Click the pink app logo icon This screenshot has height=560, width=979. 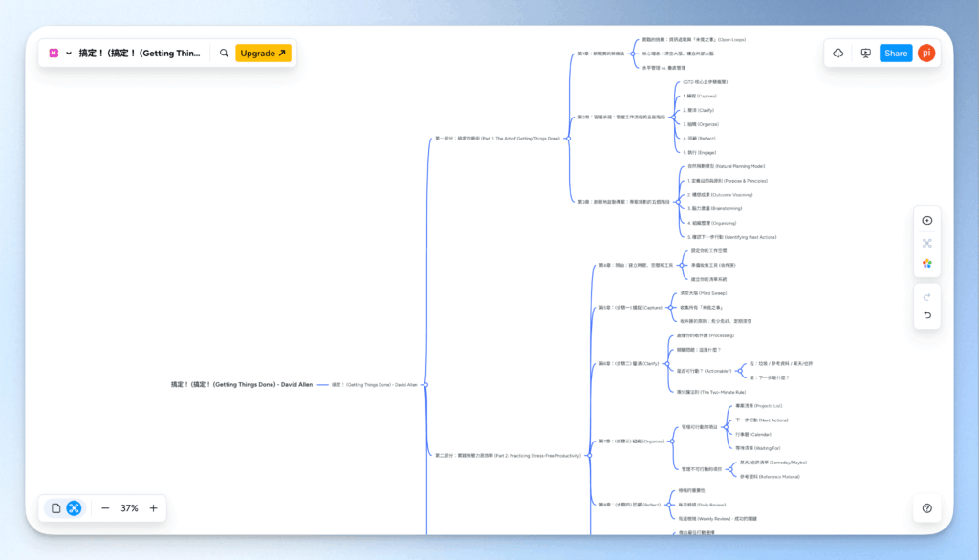point(54,54)
